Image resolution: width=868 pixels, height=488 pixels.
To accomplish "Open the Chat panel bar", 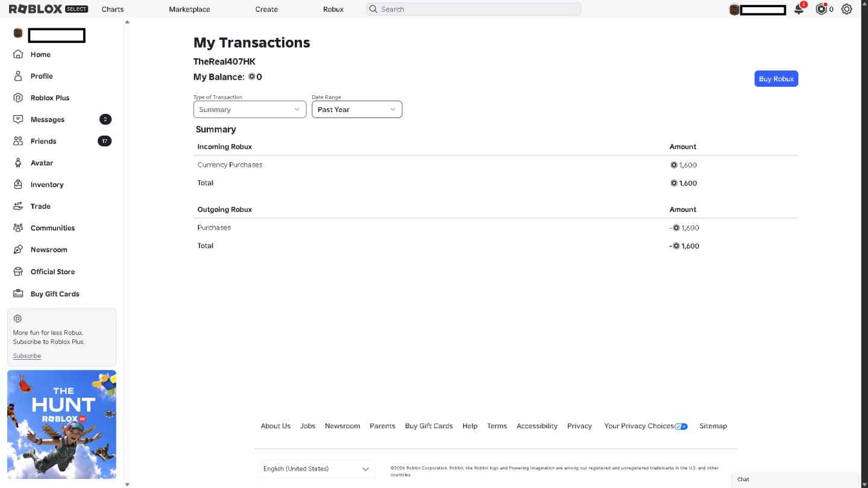I will click(x=795, y=480).
